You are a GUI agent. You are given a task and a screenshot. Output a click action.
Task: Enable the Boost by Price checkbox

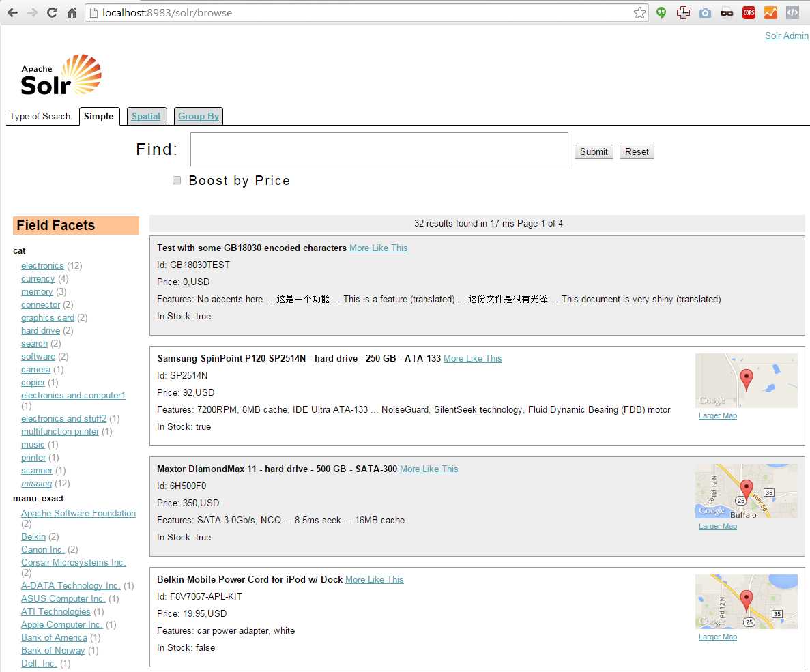click(177, 180)
